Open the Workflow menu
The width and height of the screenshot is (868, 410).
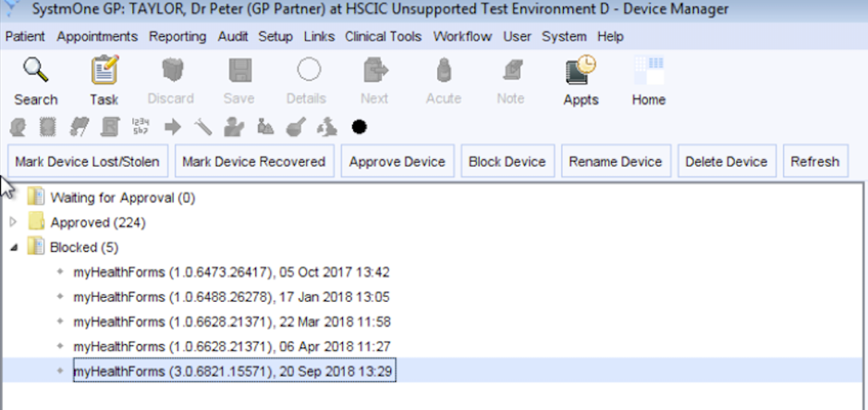pos(462,37)
